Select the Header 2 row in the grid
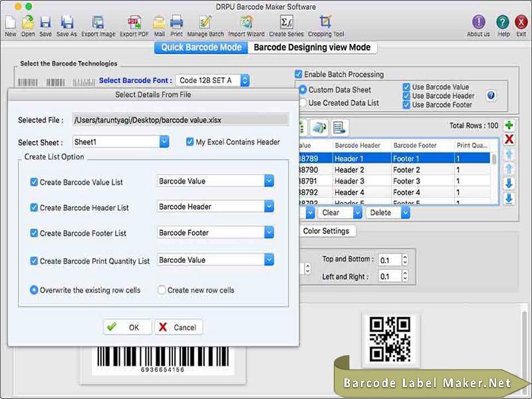The image size is (532, 399). (349, 169)
